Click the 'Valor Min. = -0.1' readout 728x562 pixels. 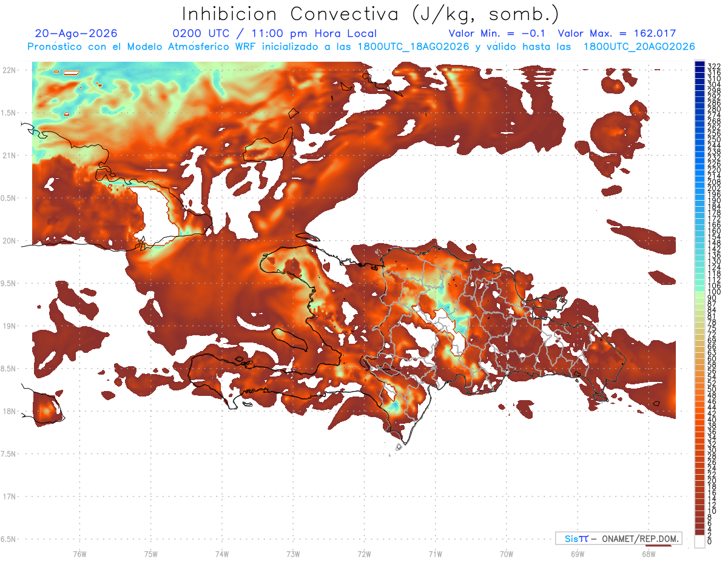[x=497, y=33]
